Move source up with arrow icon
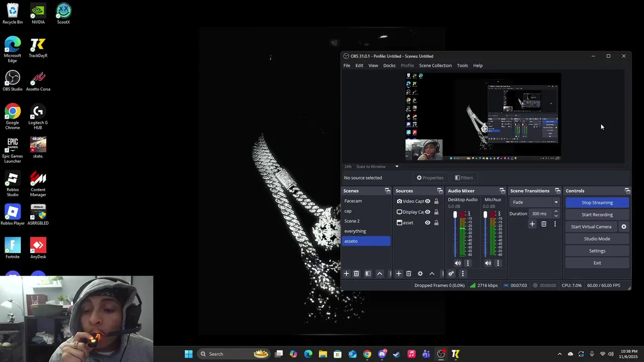The image size is (644, 362). point(432,274)
